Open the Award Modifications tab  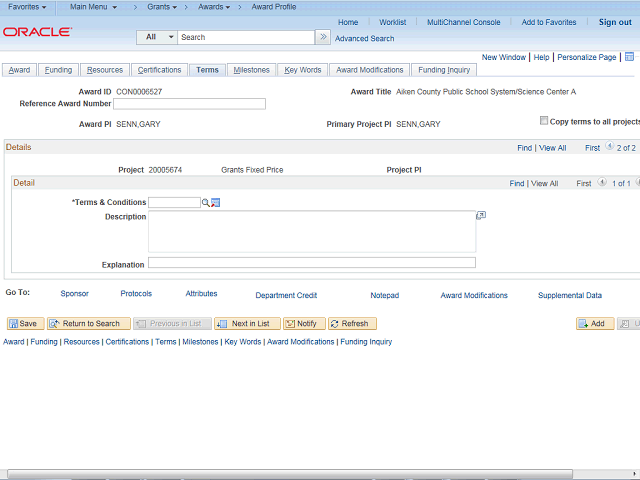tap(370, 70)
